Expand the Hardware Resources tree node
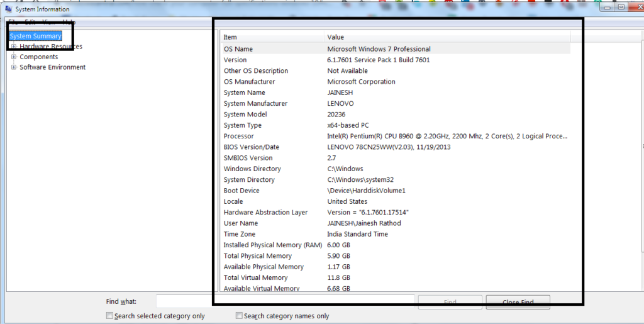644x324 pixels. pos(14,47)
